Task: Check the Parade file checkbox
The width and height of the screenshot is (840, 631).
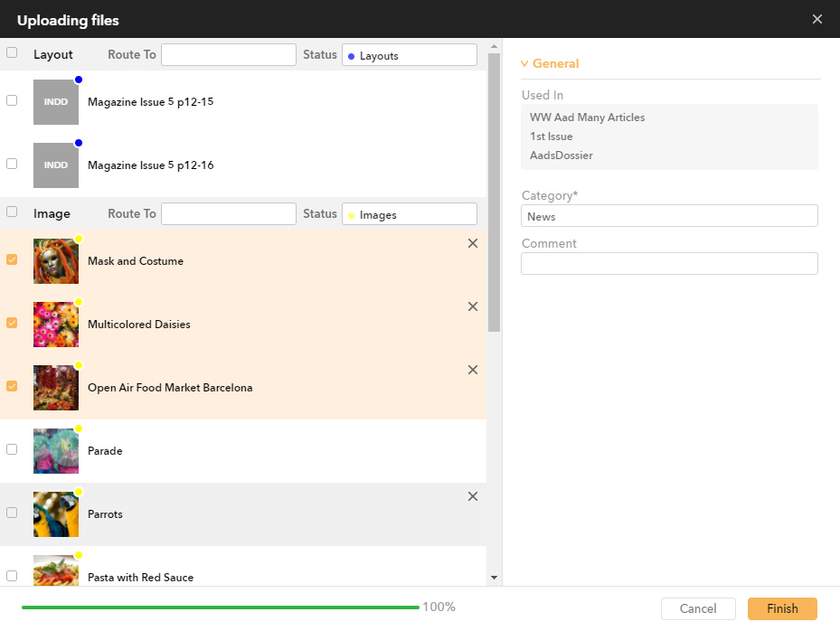Action: click(12, 449)
